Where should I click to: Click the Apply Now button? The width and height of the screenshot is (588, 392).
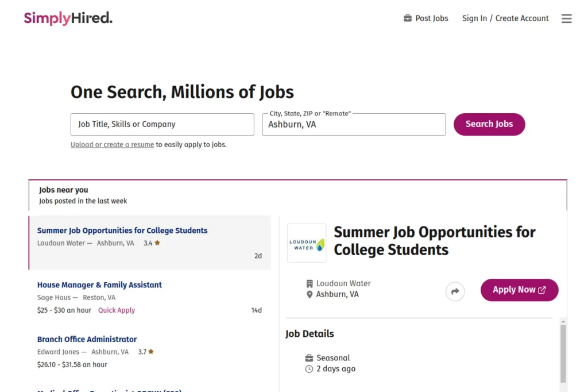519,290
